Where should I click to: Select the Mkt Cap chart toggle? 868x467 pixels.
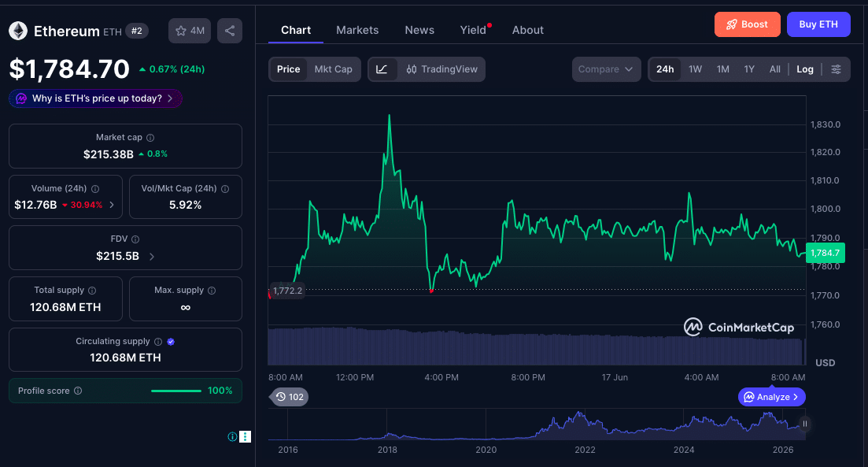tap(333, 69)
